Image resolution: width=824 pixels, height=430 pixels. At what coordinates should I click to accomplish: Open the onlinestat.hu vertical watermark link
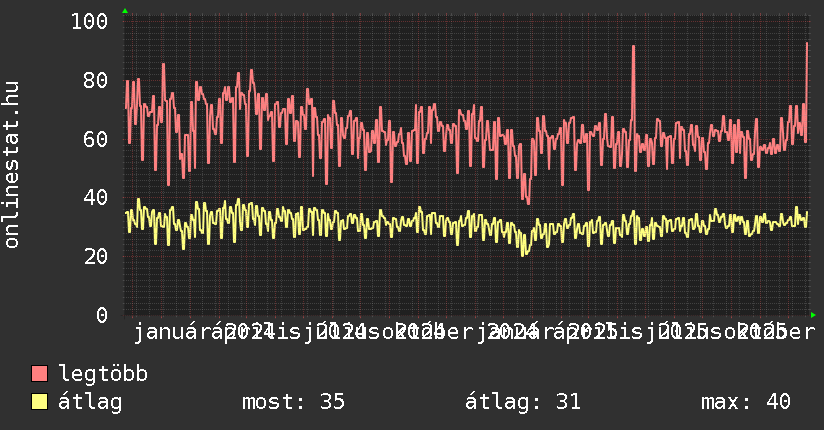(x=13, y=165)
